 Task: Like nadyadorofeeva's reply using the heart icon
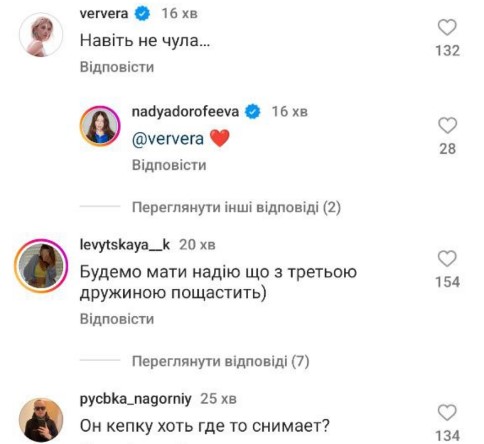(447, 126)
